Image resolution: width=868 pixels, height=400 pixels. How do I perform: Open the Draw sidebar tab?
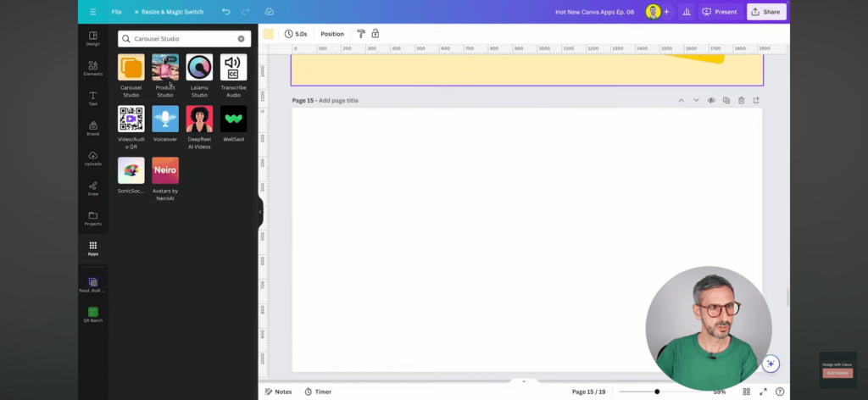93,189
